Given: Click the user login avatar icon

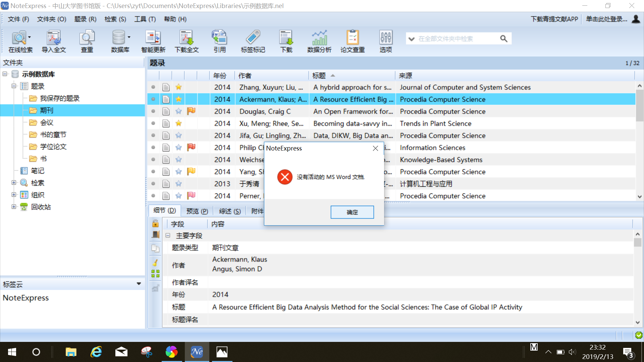Looking at the screenshot, I should [636, 19].
